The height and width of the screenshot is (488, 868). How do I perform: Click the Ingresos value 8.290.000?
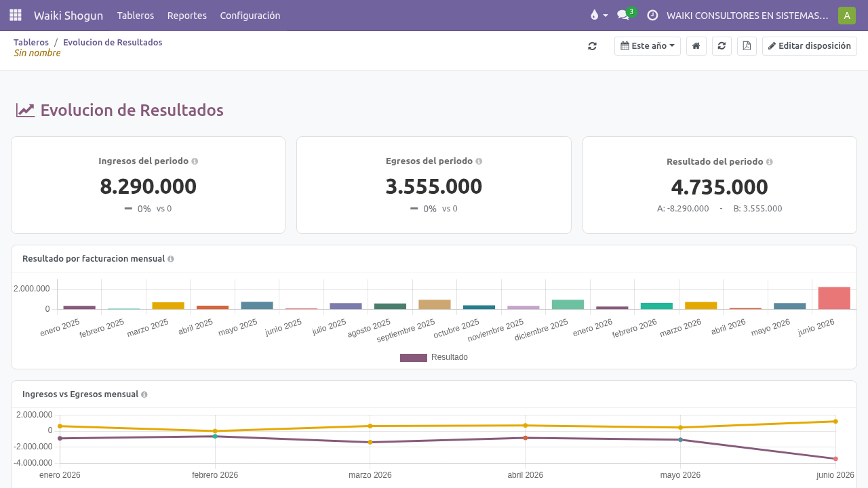[x=149, y=186]
